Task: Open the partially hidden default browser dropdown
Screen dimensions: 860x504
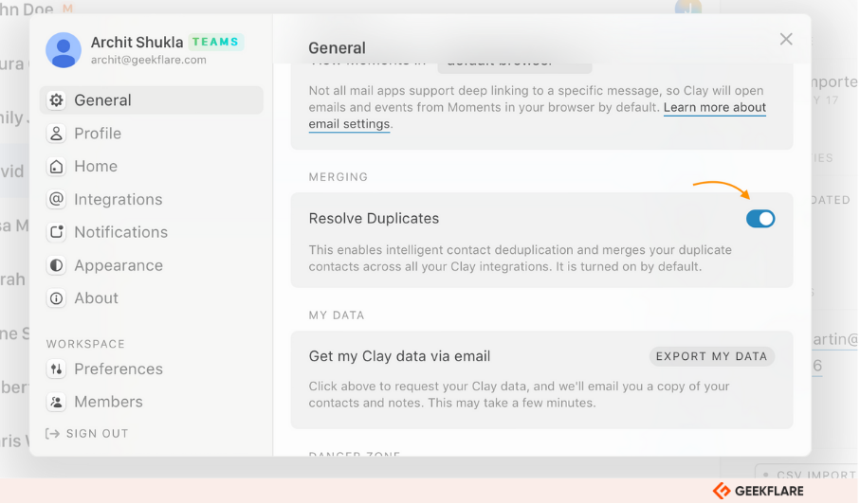Action: 515,64
